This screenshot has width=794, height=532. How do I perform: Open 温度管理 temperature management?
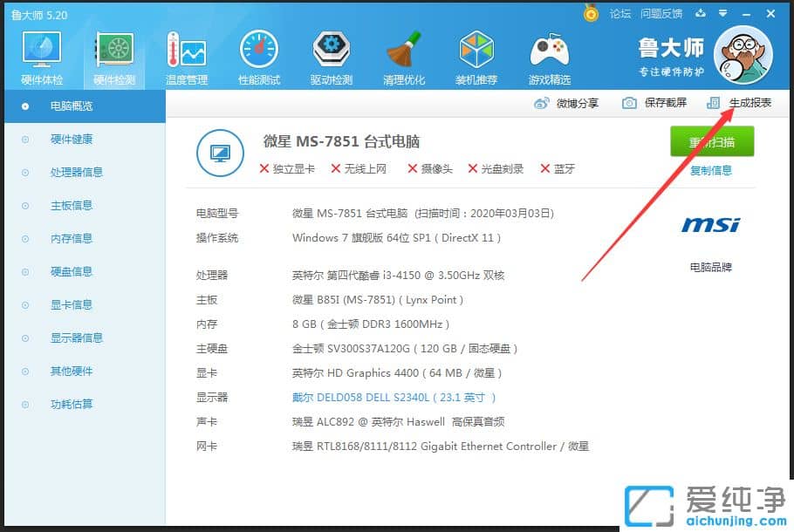tap(186, 56)
